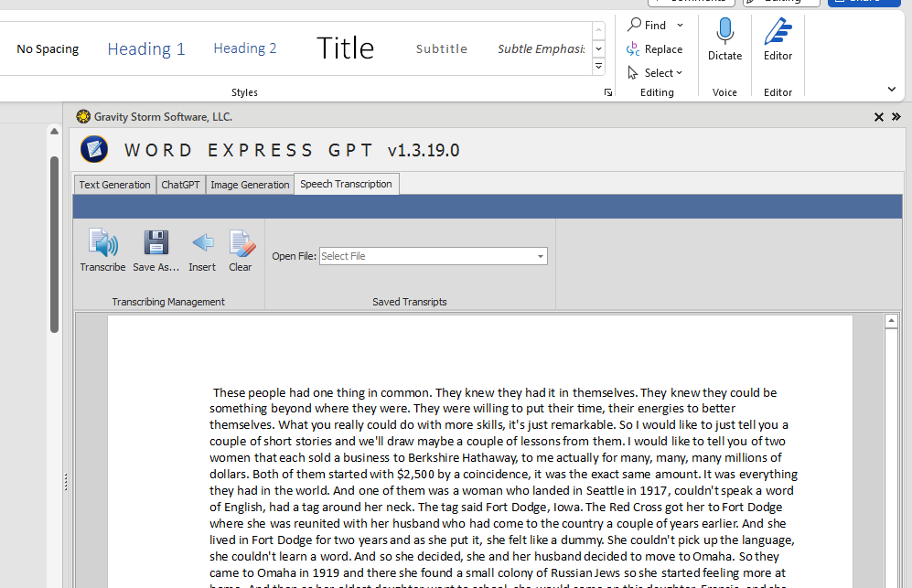Apply the Subtitle style
The width and height of the screenshot is (912, 588).
click(x=442, y=48)
